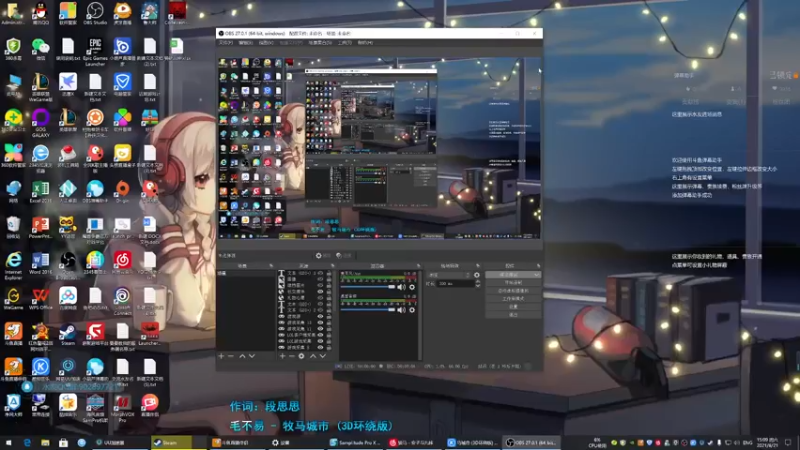Open the 场景集合(S) menu in OBS
Viewport: 800px width, 450px height.
320,43
